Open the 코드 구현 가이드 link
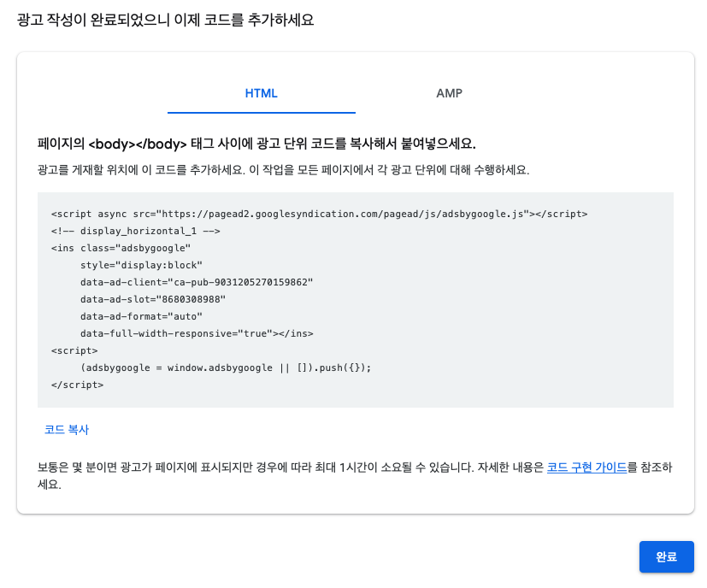 586,467
